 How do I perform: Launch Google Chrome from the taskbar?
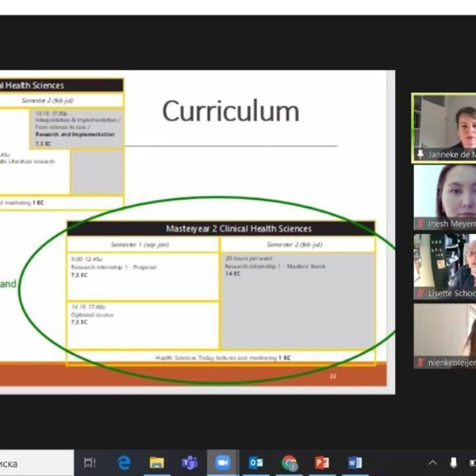(x=289, y=463)
